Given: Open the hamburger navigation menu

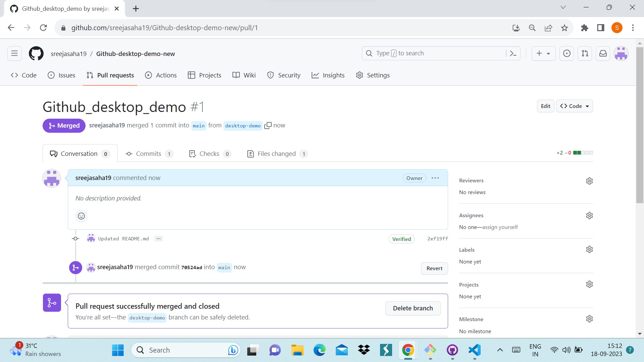Looking at the screenshot, I should (14, 53).
